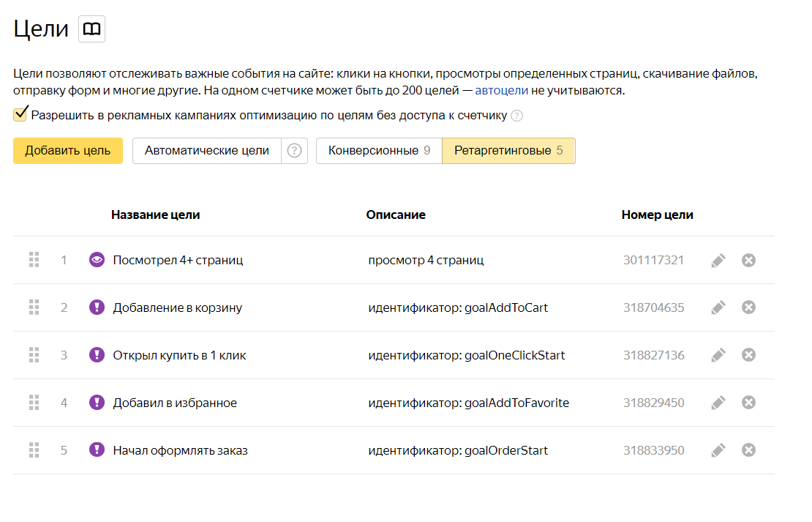The width and height of the screenshot is (812, 522).
Task: Open 'Автоматические цели' settings
Action: click(x=207, y=151)
